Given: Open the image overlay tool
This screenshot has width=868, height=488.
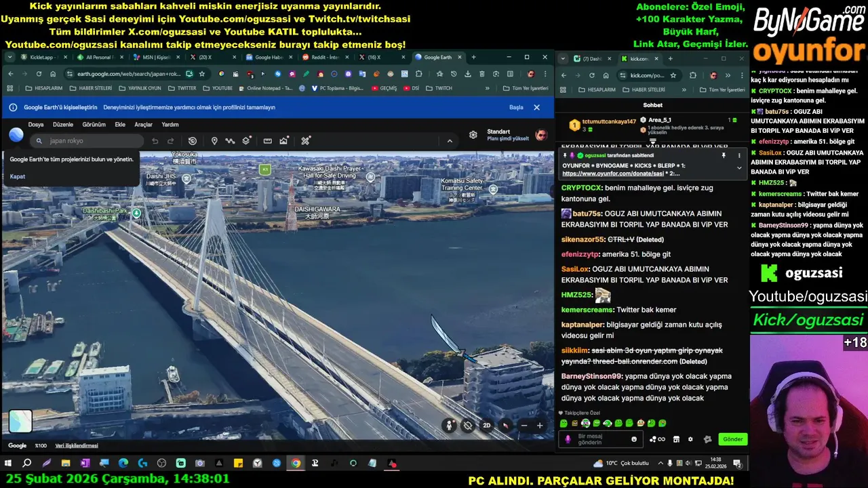Looking at the screenshot, I should click(x=283, y=141).
